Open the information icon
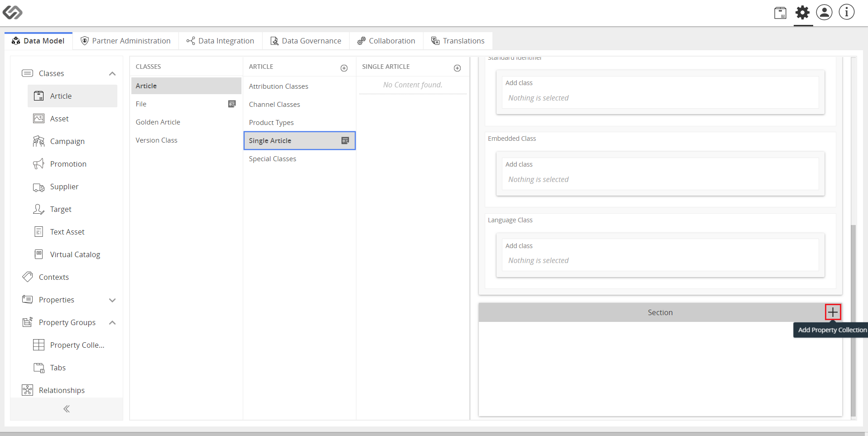This screenshot has width=868, height=436. pos(846,12)
